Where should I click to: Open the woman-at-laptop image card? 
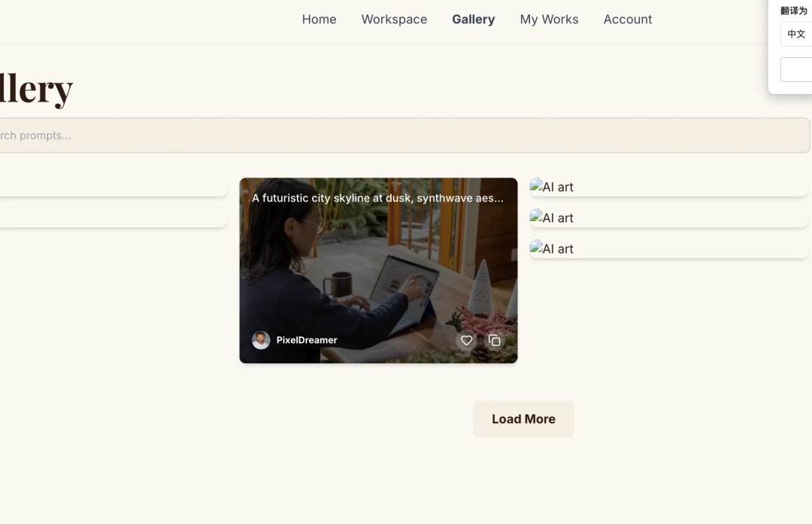click(x=378, y=271)
